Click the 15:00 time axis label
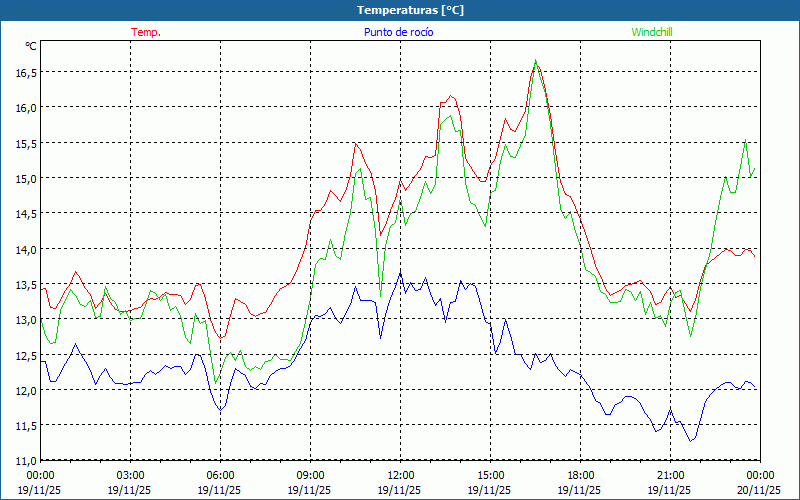This screenshot has height=500, width=800. 490,475
